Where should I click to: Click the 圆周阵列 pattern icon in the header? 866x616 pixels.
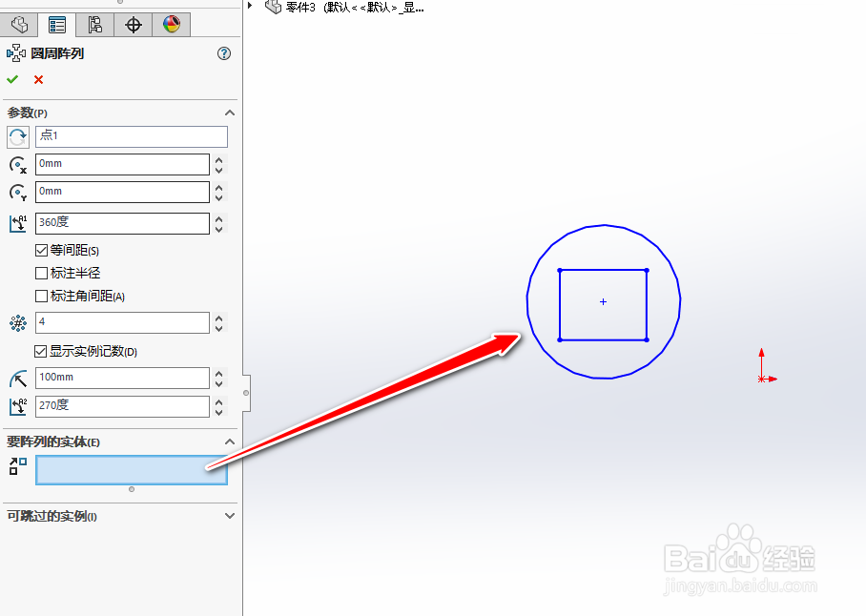tap(15, 53)
